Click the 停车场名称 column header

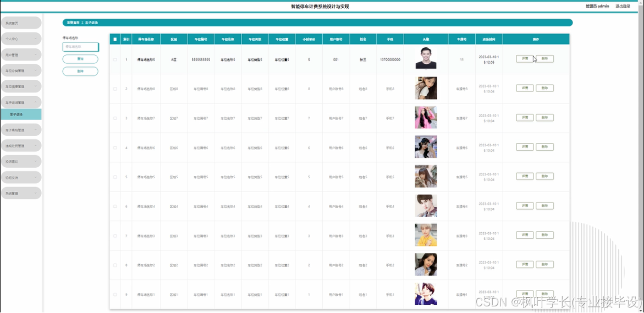pyautogui.click(x=146, y=40)
